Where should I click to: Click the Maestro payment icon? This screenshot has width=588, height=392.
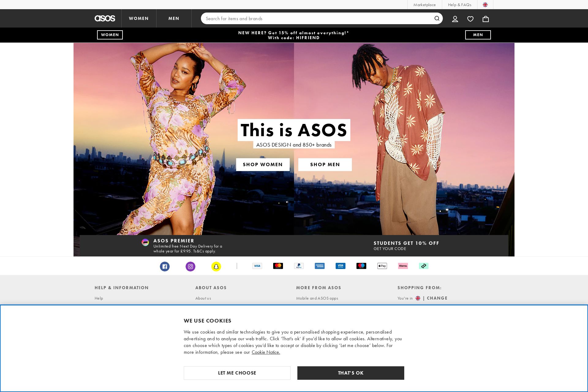(361, 266)
